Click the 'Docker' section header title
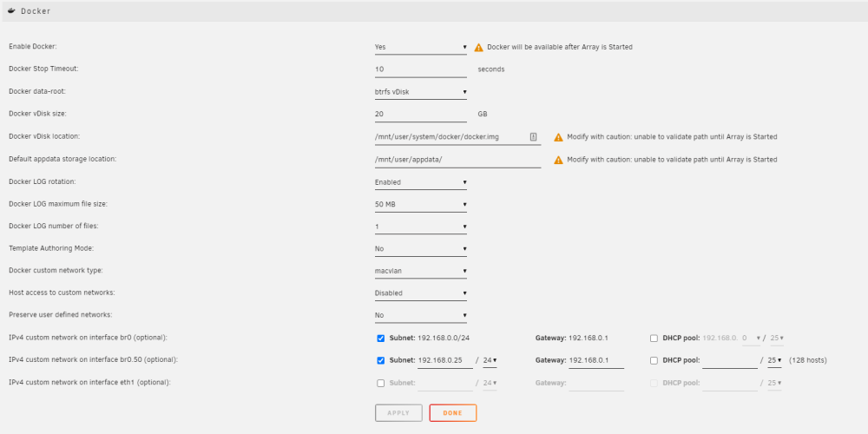The width and height of the screenshot is (868, 434). [x=36, y=11]
